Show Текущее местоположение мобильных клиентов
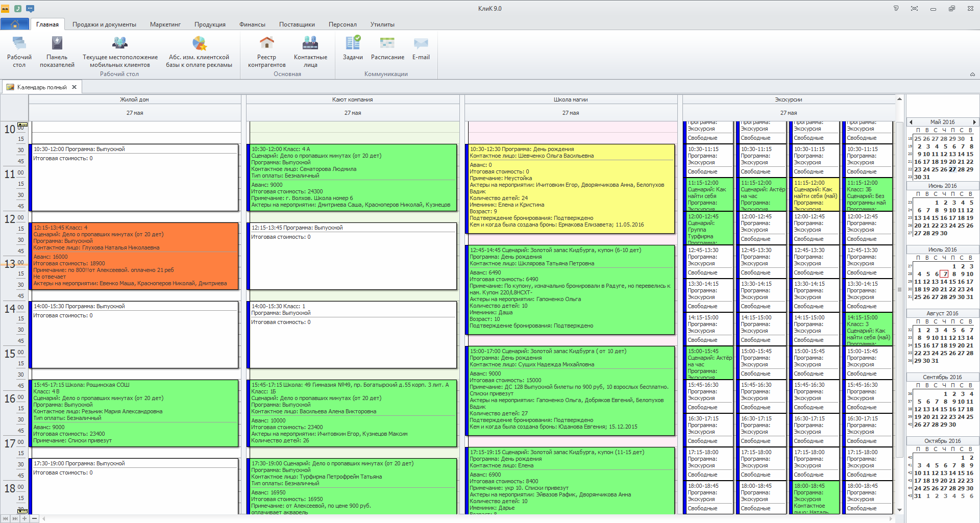The height and width of the screenshot is (523, 980). tap(120, 52)
